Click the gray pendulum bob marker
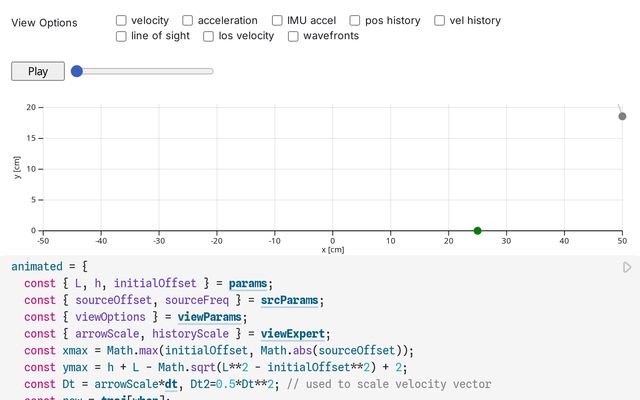The image size is (640, 400). click(622, 117)
